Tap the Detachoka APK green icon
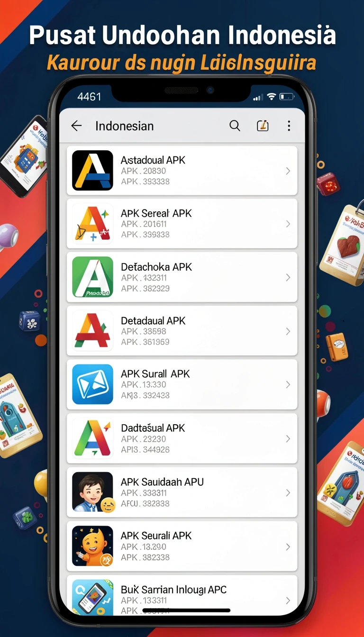 pyautogui.click(x=92, y=277)
